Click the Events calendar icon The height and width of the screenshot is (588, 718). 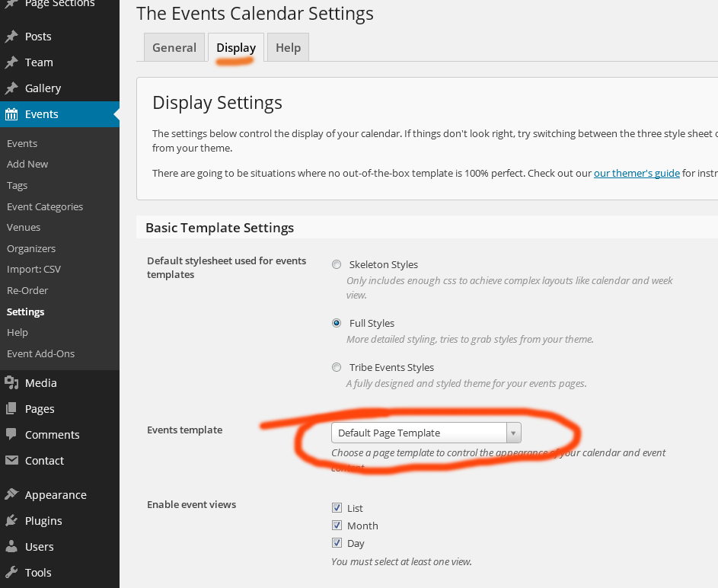click(11, 114)
